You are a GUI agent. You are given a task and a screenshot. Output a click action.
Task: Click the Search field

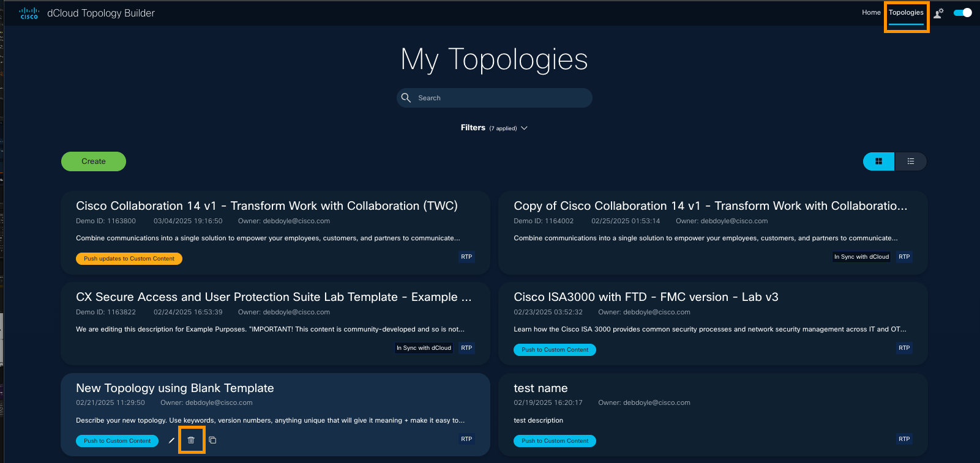point(495,98)
